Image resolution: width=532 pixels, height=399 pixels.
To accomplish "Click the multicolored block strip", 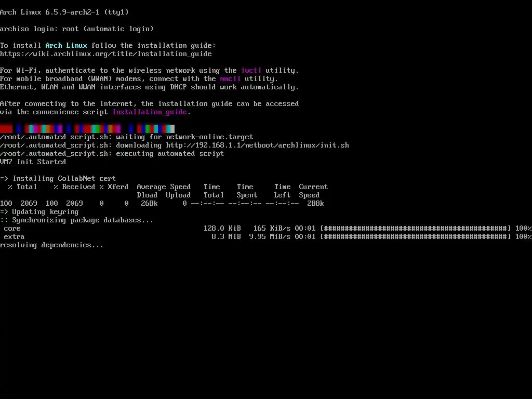I will click(x=87, y=129).
